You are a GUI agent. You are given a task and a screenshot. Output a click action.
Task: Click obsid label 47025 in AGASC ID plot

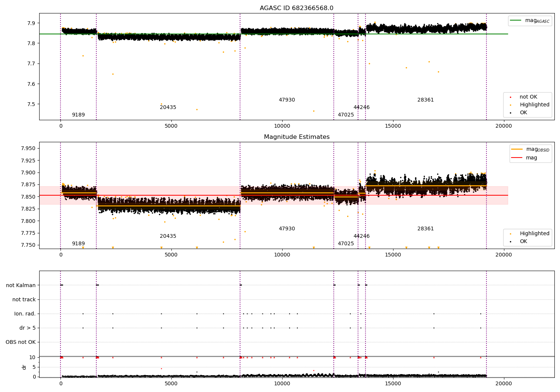(x=346, y=115)
